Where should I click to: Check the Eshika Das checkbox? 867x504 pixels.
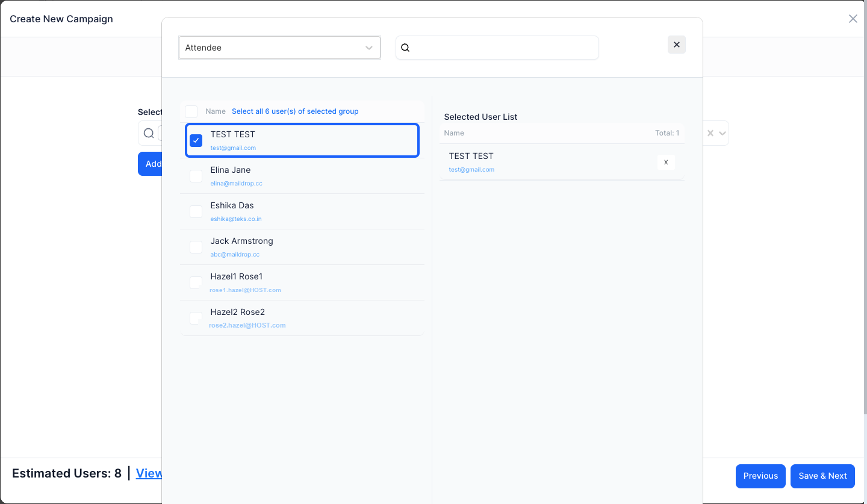(x=196, y=211)
